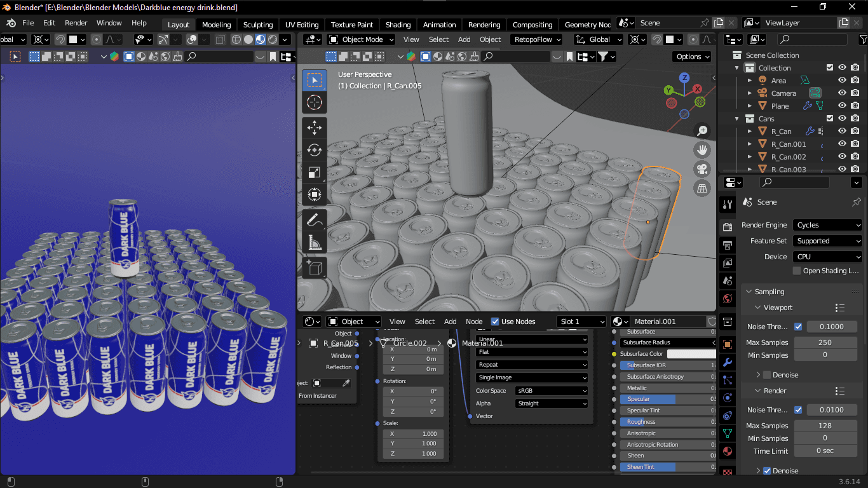The height and width of the screenshot is (488, 868).
Task: Click the Options button in viewport header
Action: (x=693, y=57)
